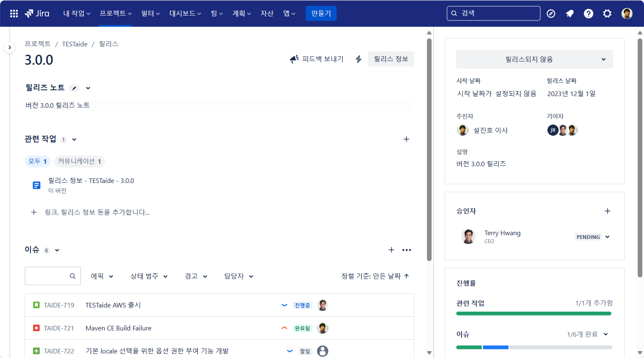The image size is (644, 358).
Task: Edit release notes with the pencil icon
Action: [x=74, y=88]
